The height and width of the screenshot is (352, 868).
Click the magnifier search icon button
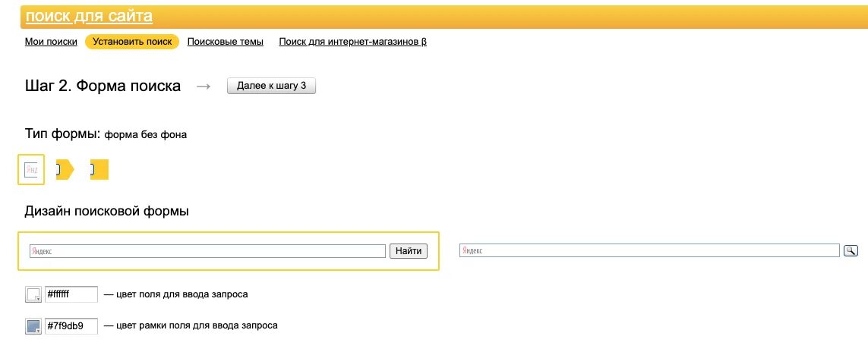[851, 251]
